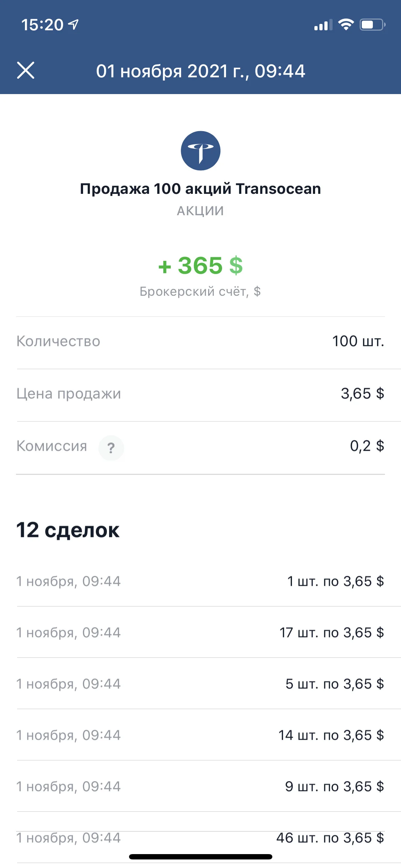Image resolution: width=401 pixels, height=868 pixels.
Task: Tap the Брокерский счёт, $ label
Action: coord(200,291)
